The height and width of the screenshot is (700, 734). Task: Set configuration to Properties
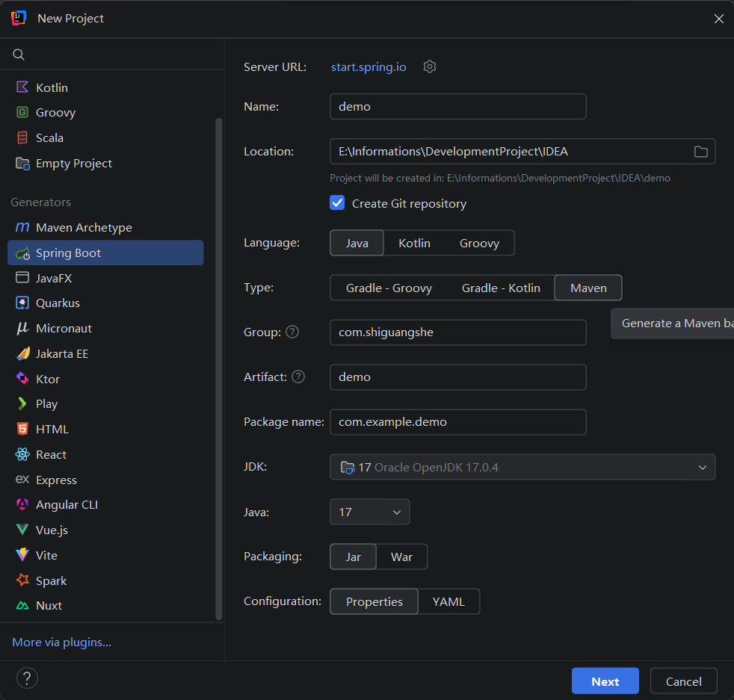(x=374, y=601)
